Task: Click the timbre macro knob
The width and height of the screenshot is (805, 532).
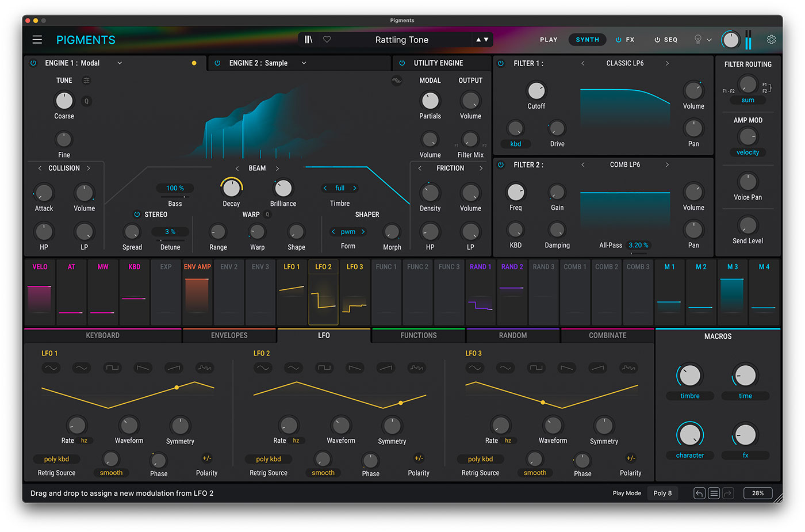Action: 690,376
